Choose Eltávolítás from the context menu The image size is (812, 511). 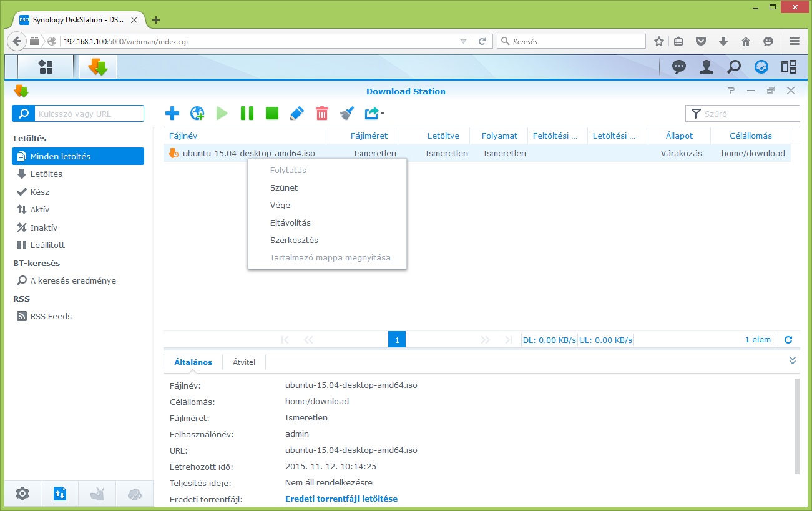pyautogui.click(x=327, y=222)
